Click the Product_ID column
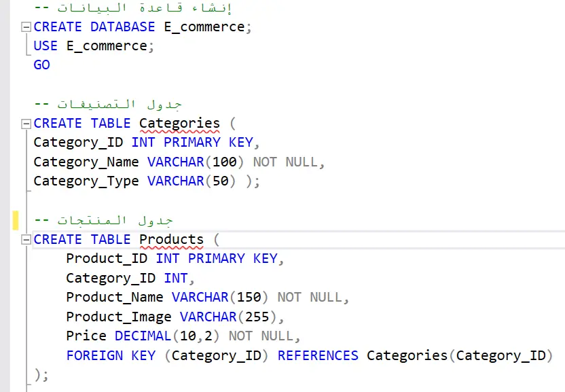The image size is (565, 392). point(107,259)
